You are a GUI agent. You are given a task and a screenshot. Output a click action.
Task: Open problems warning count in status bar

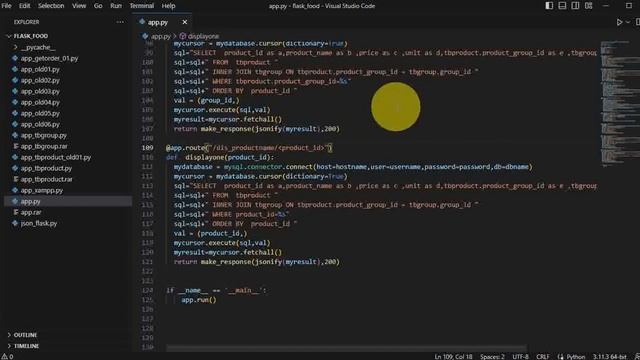tap(7, 356)
